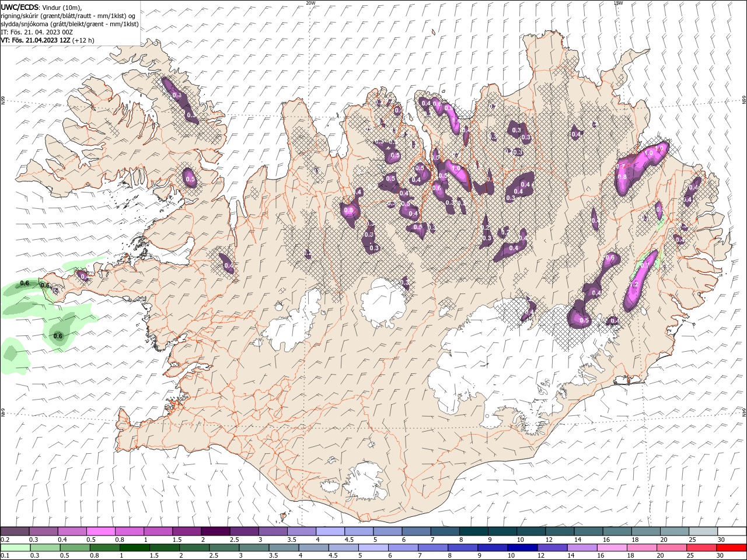This screenshot has height=560, width=747.
Task: Click the rigning/skúrir legend description line
Action: [68, 16]
